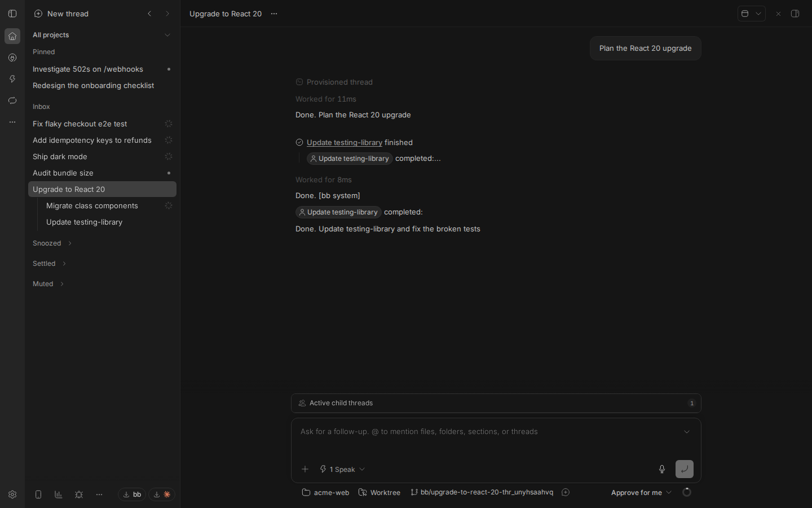The image size is (812, 508).
Task: Click the second Update testing-library chip before 'completed:'
Action: pyautogui.click(x=338, y=212)
